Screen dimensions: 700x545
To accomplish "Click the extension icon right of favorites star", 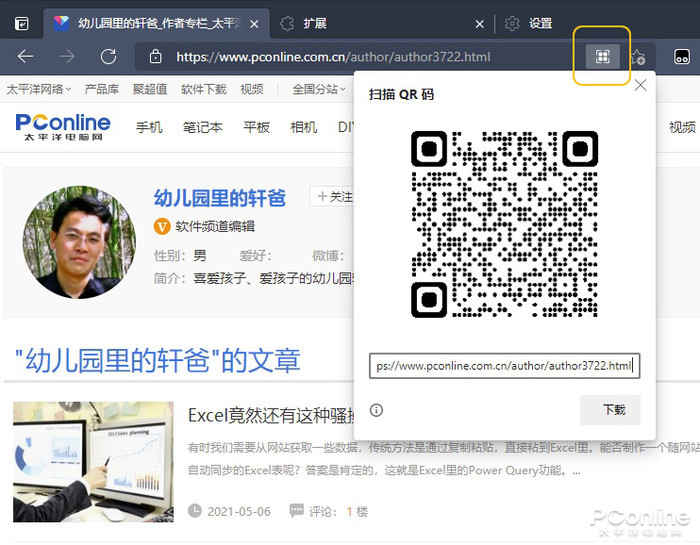I will tap(682, 56).
